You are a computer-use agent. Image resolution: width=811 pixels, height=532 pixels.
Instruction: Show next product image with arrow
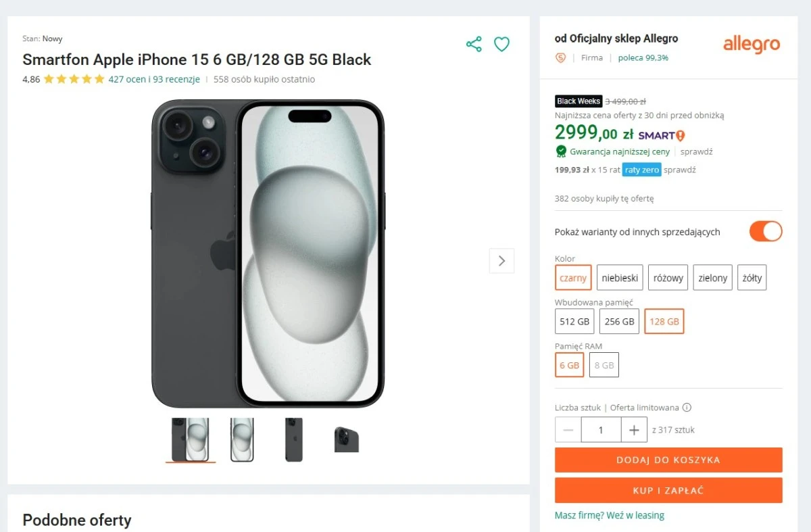click(501, 260)
